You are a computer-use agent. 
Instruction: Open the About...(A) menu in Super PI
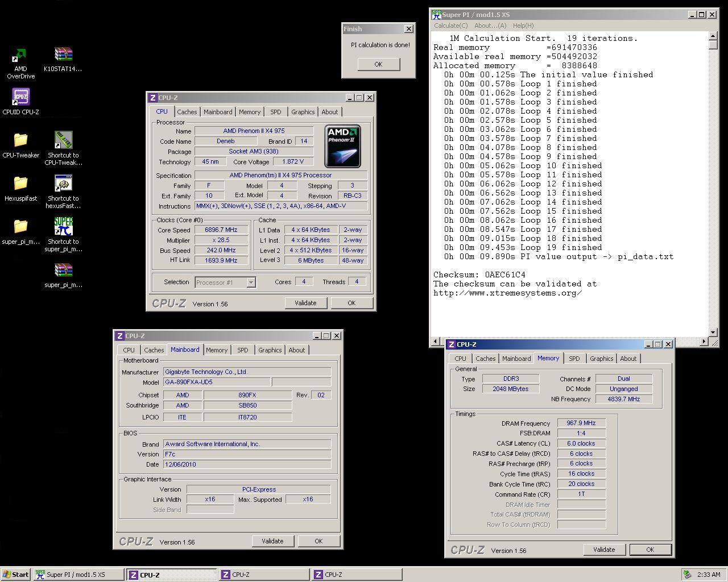(490, 26)
